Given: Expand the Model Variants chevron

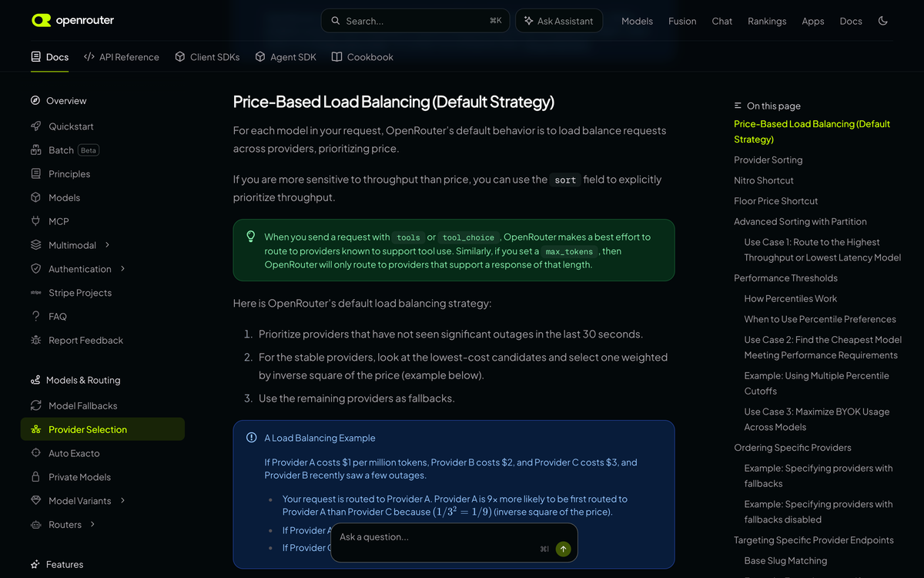Looking at the screenshot, I should (122, 501).
